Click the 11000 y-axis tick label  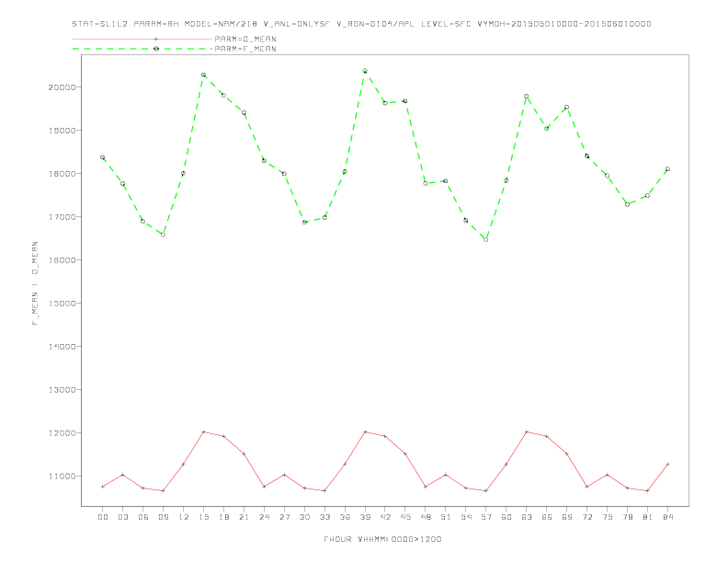tap(63, 477)
